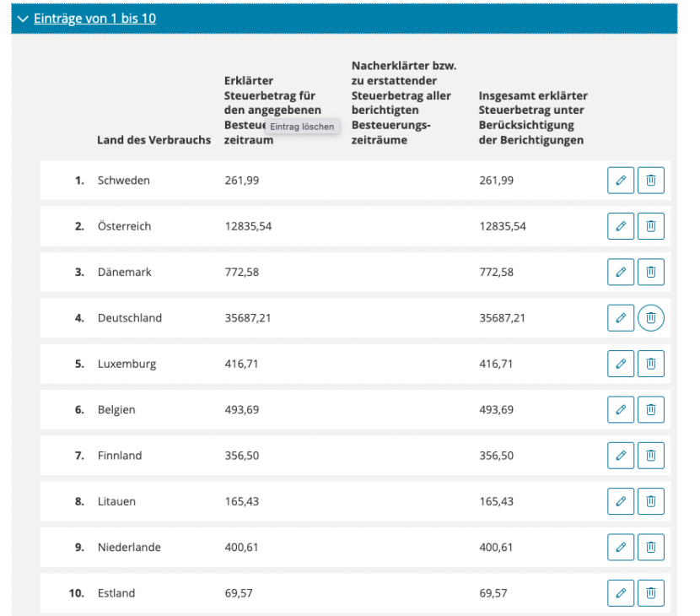The width and height of the screenshot is (700, 616).
Task: Click Finnland's declared tax amount 356,50
Action: 241,456
